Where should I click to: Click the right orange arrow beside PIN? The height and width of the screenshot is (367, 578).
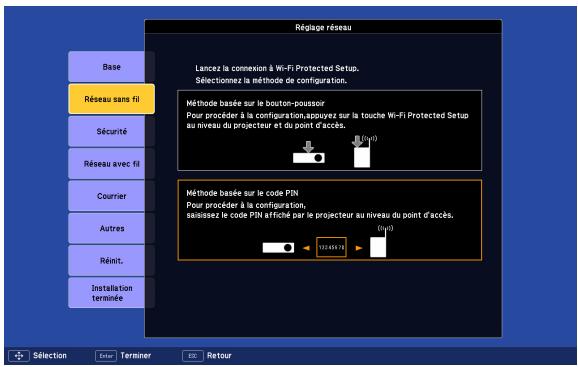(x=359, y=248)
